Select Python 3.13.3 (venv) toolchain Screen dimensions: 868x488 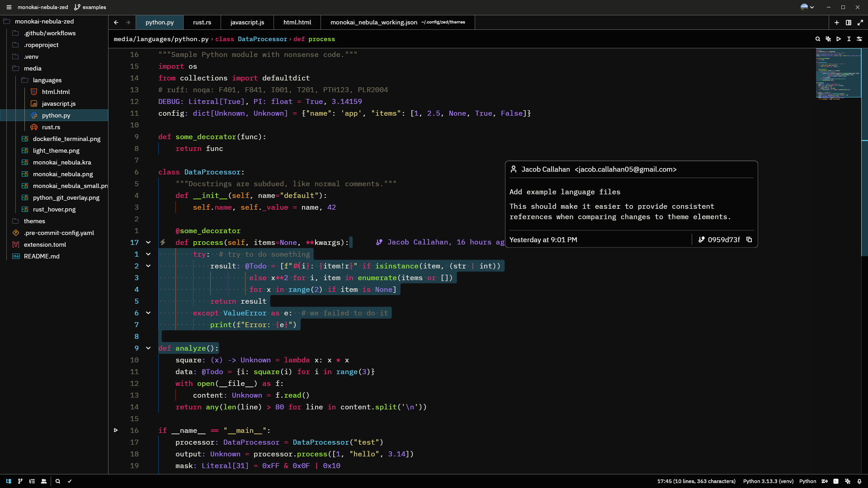tap(768, 481)
